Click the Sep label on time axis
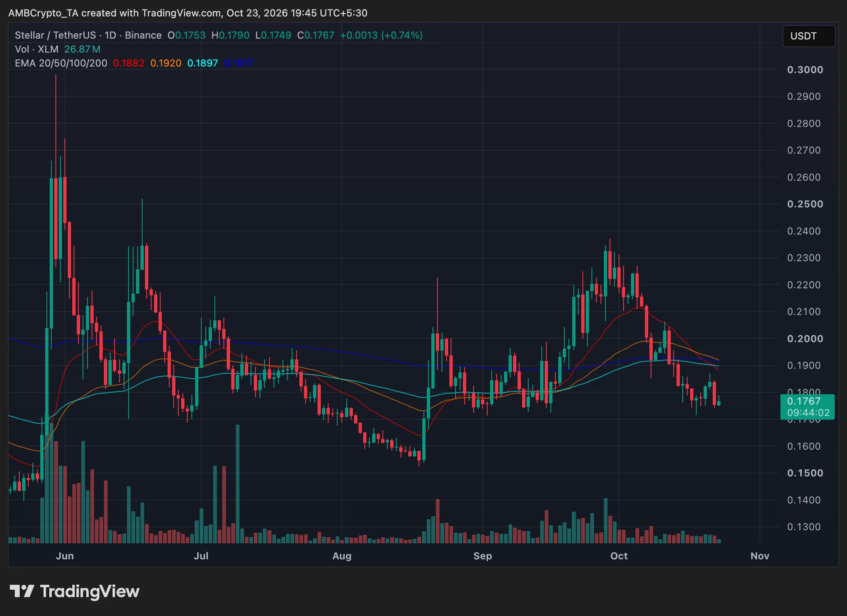 point(483,556)
